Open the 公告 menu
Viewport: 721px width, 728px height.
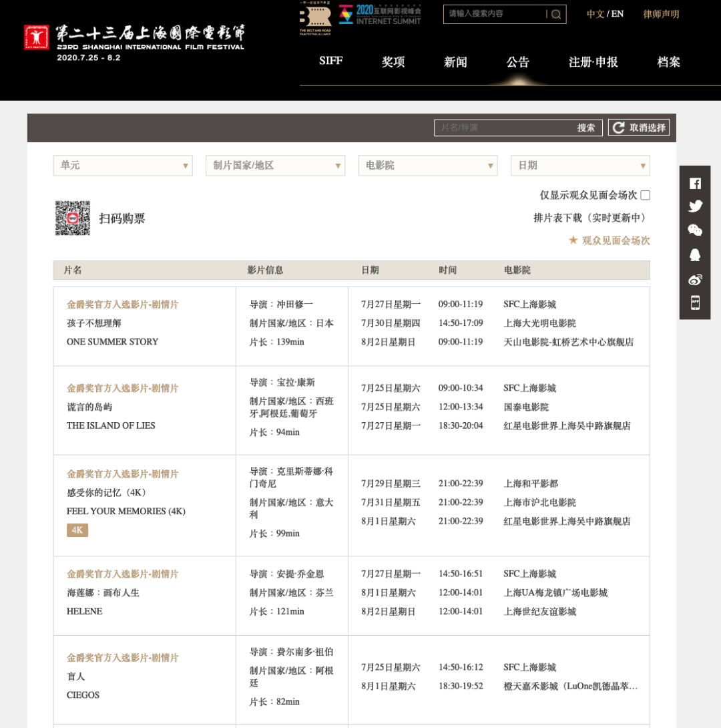click(518, 61)
